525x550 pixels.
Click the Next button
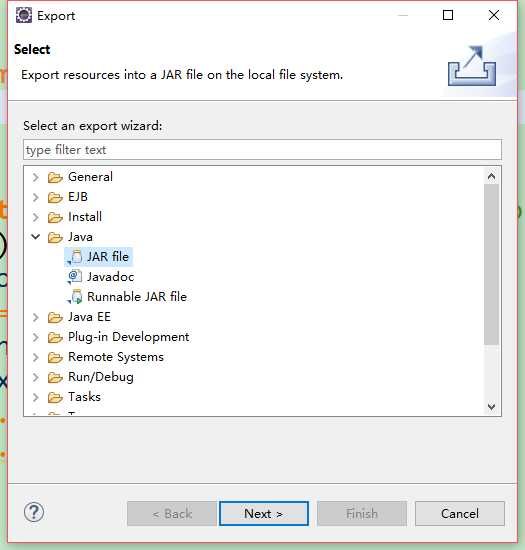point(264,514)
